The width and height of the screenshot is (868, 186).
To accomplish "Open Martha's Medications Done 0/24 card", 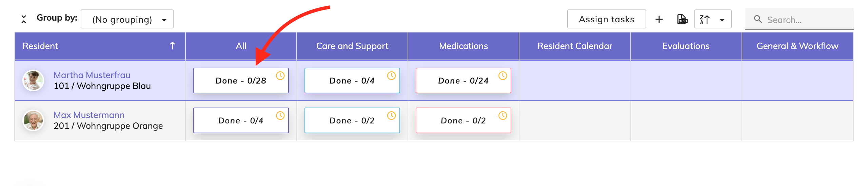I will pos(463,81).
